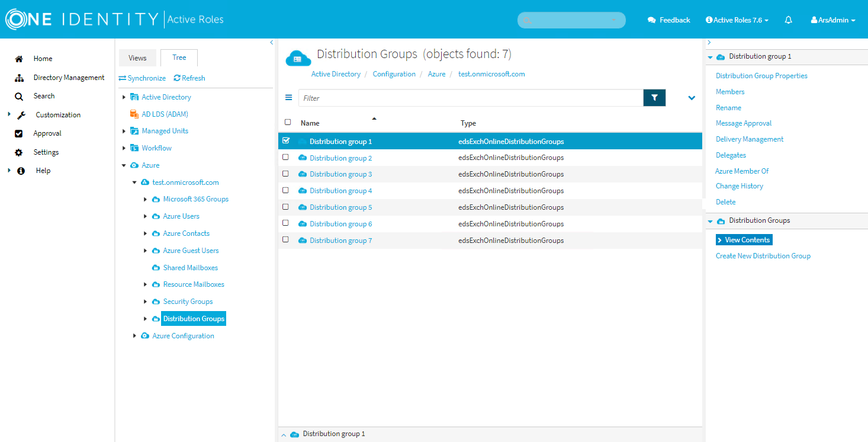
Task: Expand the Azure Users node arrow
Action: coord(146,216)
